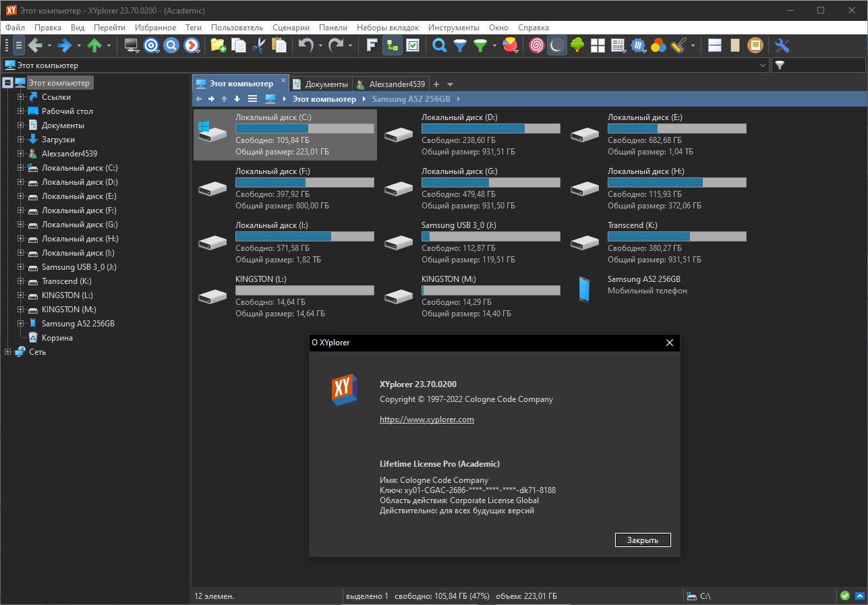Select Загрузки in folder tree

[x=58, y=140]
